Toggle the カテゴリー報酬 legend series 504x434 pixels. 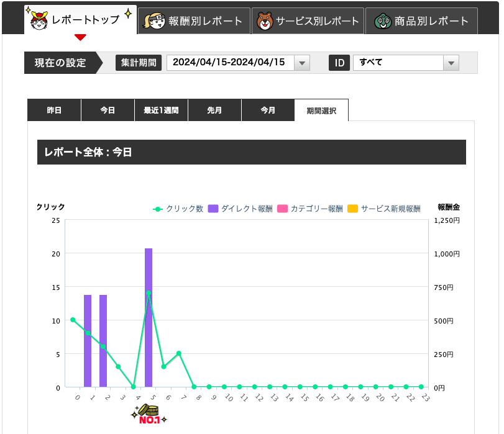point(311,209)
